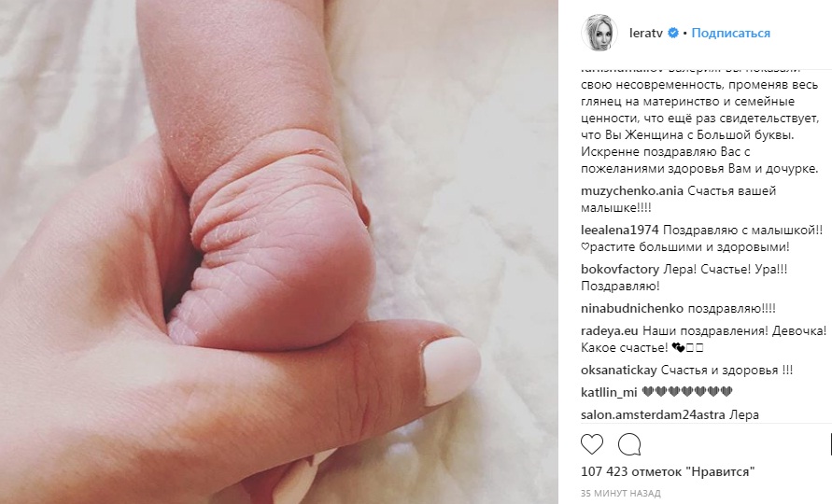Click the scrollbar at comments right edge
Screen dimensions: 832x504
[x=830, y=444]
